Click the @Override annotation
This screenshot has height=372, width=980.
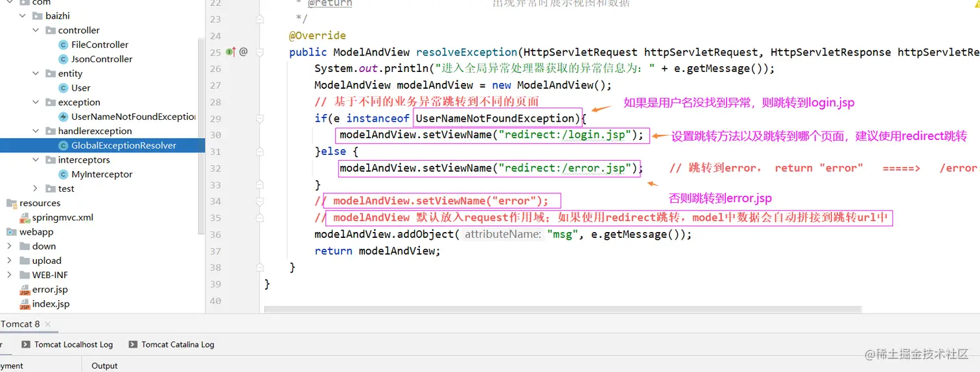coord(318,36)
